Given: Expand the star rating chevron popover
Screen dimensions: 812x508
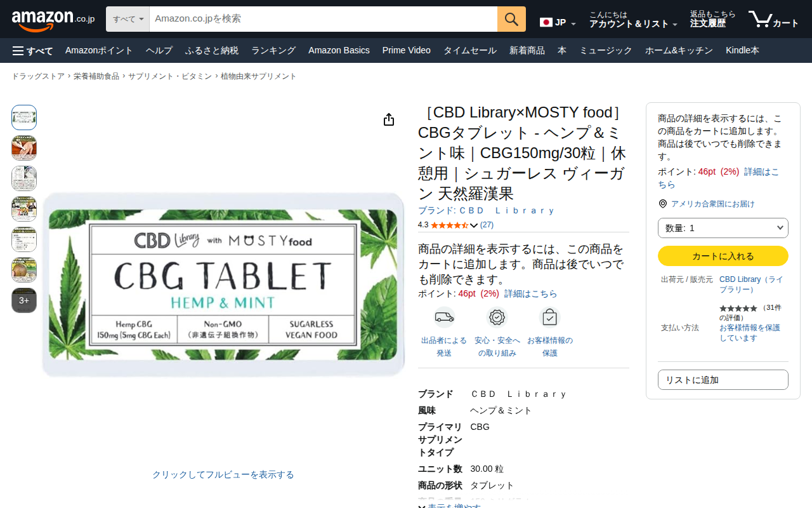Looking at the screenshot, I should click(474, 225).
